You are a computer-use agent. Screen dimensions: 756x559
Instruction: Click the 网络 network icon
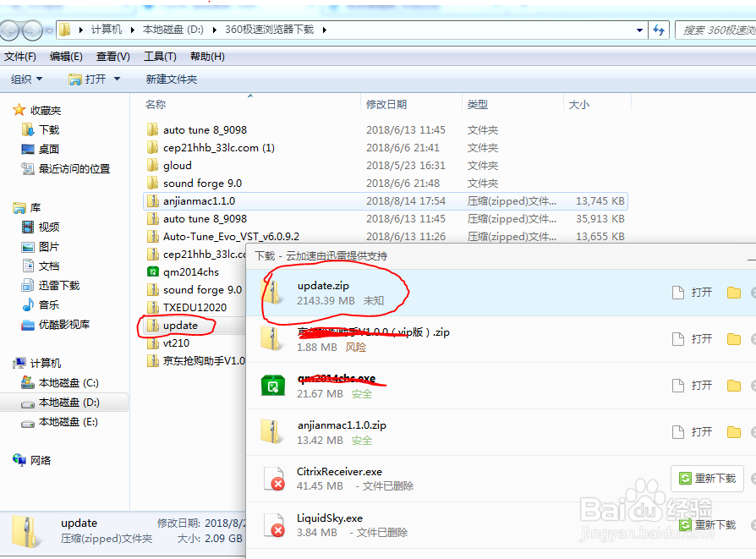[x=19, y=460]
